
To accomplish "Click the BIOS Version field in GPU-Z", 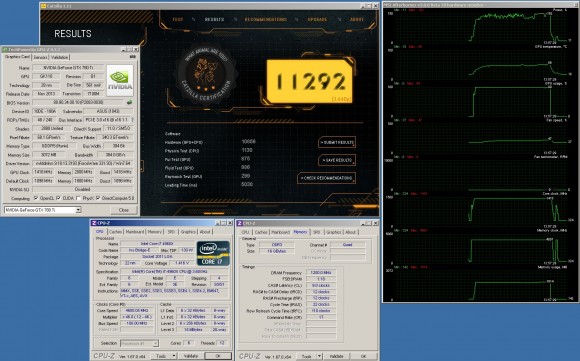I will coord(78,102).
